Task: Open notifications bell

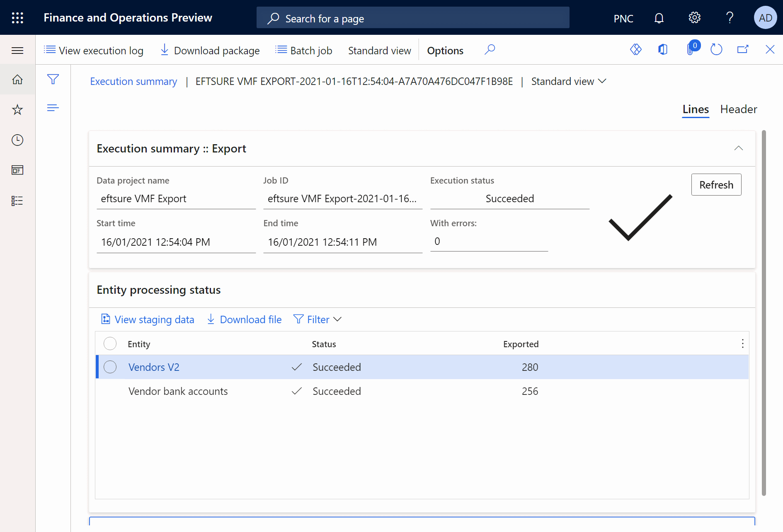Action: [x=659, y=18]
